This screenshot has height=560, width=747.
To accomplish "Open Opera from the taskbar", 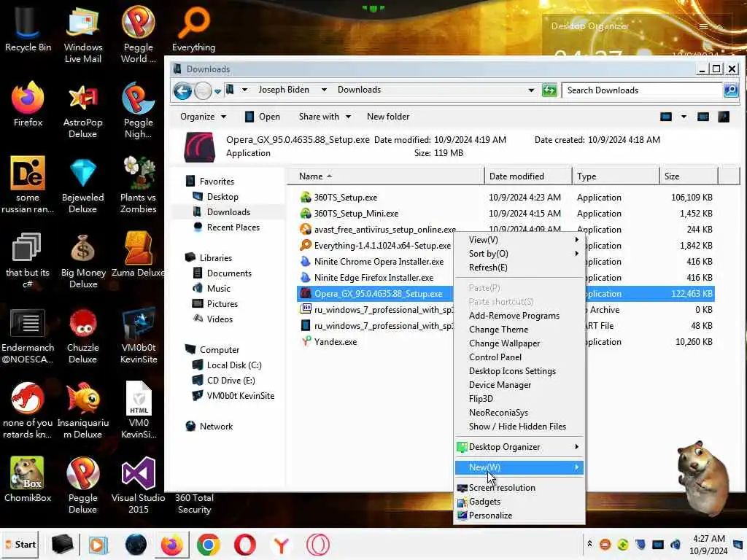I will (x=245, y=545).
